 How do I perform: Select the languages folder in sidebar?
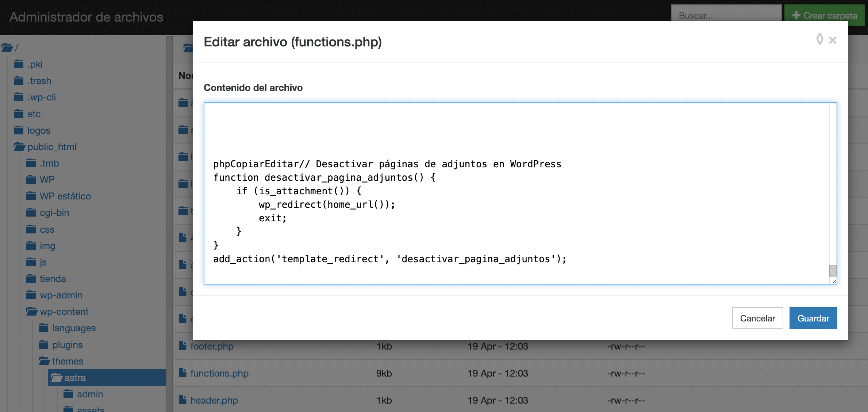pos(74,328)
